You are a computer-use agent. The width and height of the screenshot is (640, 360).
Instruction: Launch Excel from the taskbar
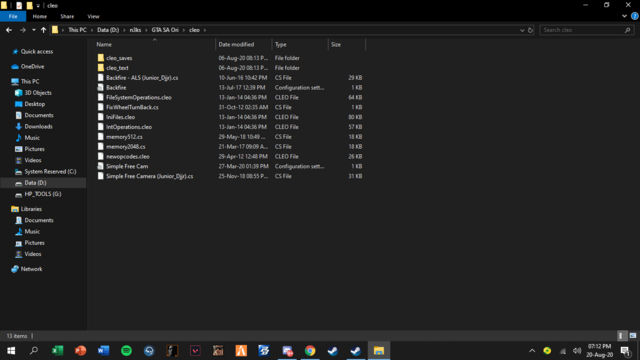(58, 351)
